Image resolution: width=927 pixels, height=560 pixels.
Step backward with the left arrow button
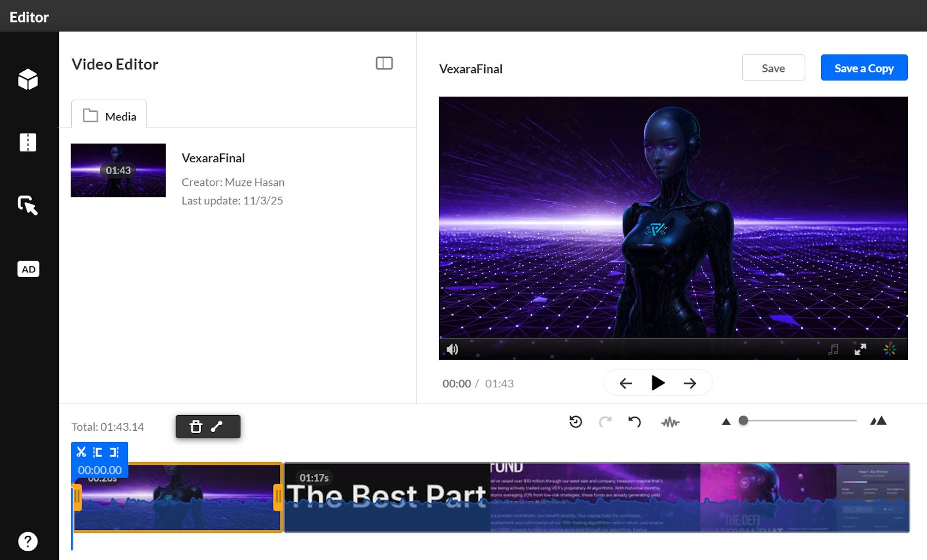[626, 383]
